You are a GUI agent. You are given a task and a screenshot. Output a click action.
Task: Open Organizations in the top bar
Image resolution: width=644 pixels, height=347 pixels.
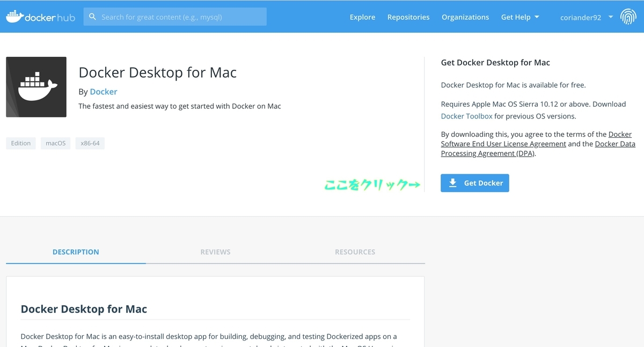pos(465,17)
